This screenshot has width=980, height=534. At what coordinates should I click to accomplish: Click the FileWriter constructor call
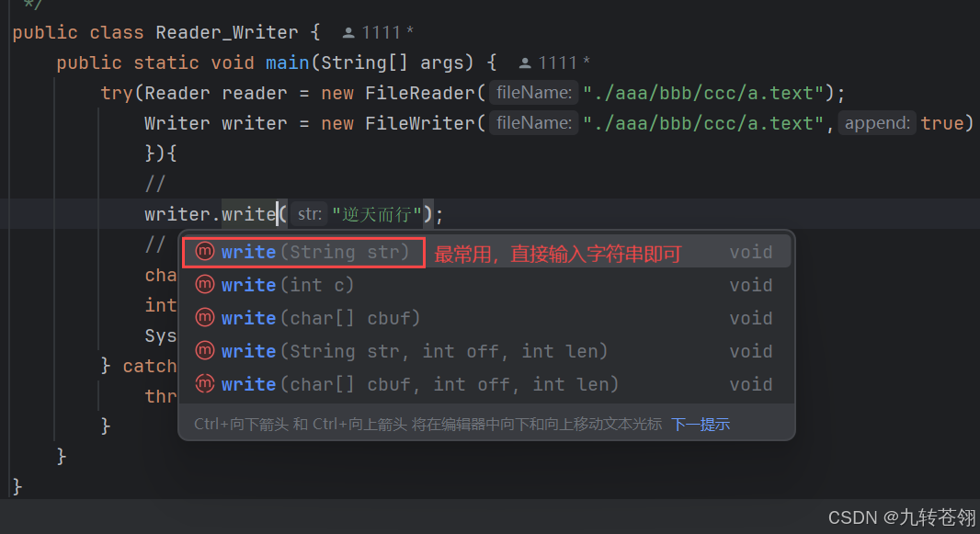pos(420,123)
